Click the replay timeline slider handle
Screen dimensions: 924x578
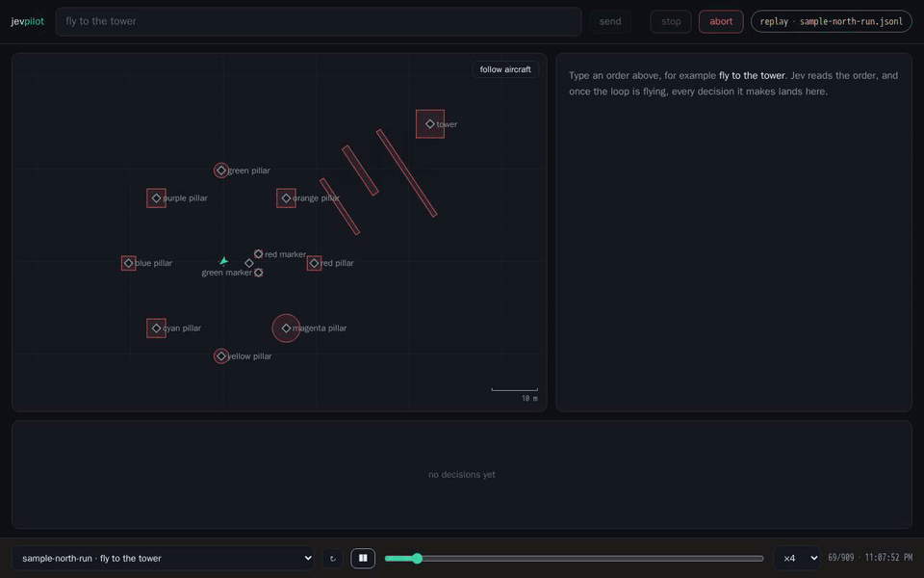pos(417,558)
